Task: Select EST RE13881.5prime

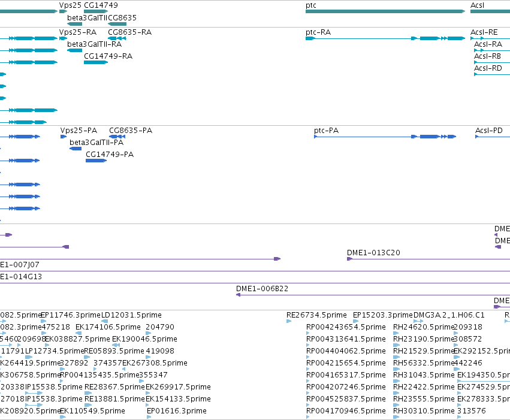Action: pyautogui.click(x=114, y=399)
